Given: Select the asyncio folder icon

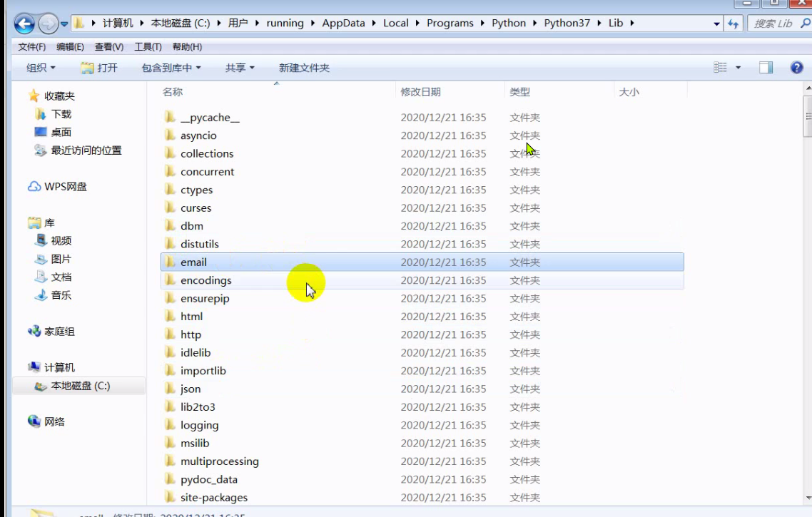Looking at the screenshot, I should [x=170, y=135].
